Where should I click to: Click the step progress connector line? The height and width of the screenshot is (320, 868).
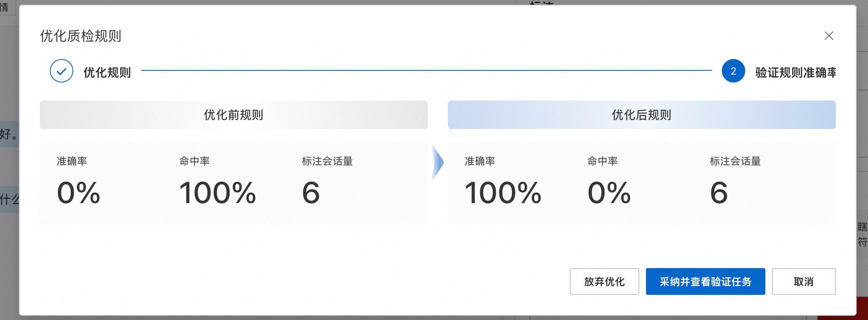point(426,70)
